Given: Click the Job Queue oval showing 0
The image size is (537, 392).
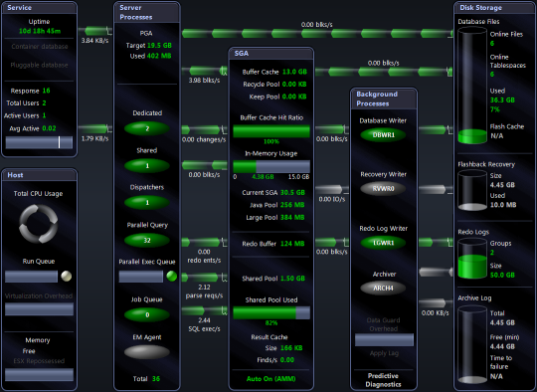Looking at the screenshot, I should [x=147, y=314].
